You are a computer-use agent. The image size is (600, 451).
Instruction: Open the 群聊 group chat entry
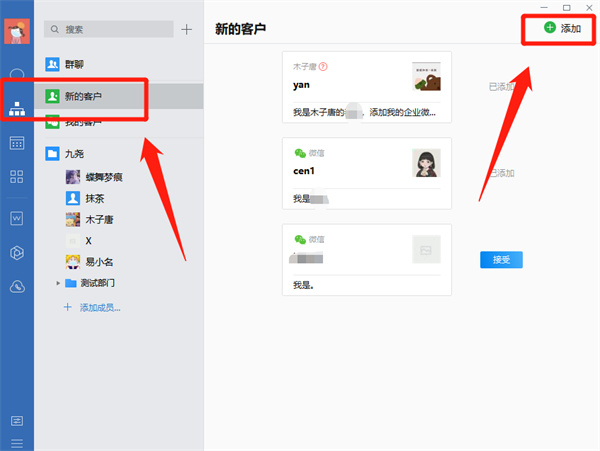click(119, 64)
